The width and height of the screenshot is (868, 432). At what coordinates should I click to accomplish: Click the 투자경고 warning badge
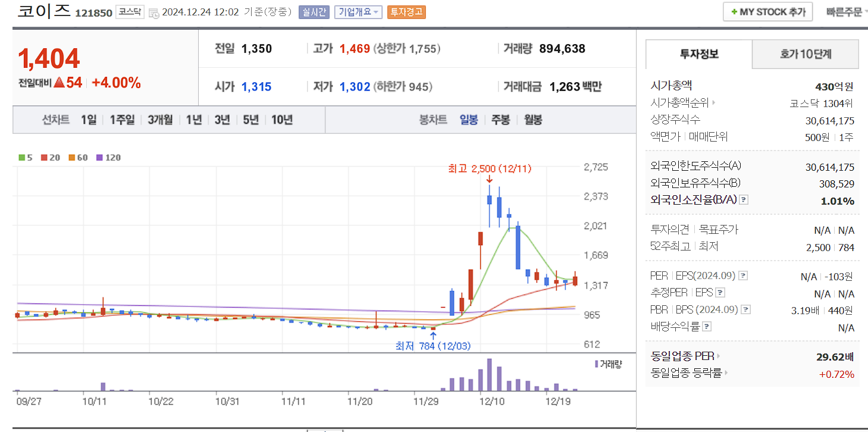click(406, 12)
